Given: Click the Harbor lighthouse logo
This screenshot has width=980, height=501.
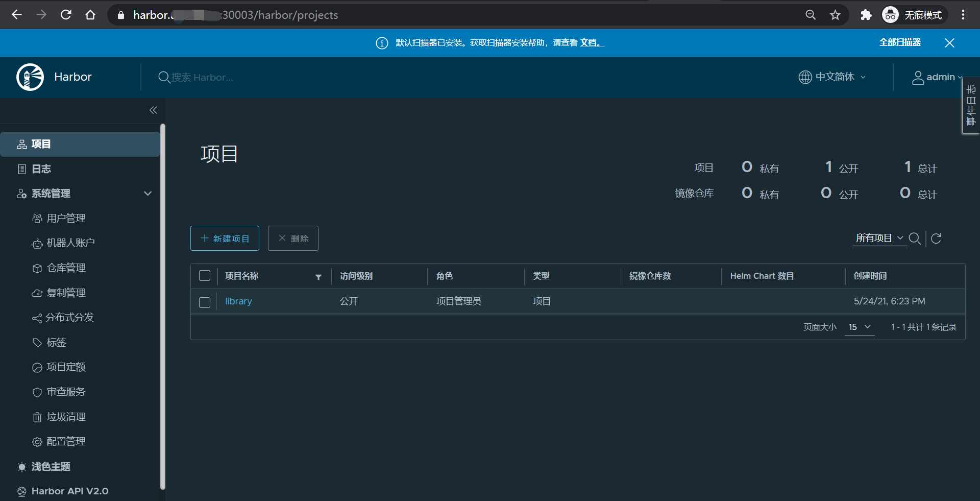Looking at the screenshot, I should click(x=30, y=77).
